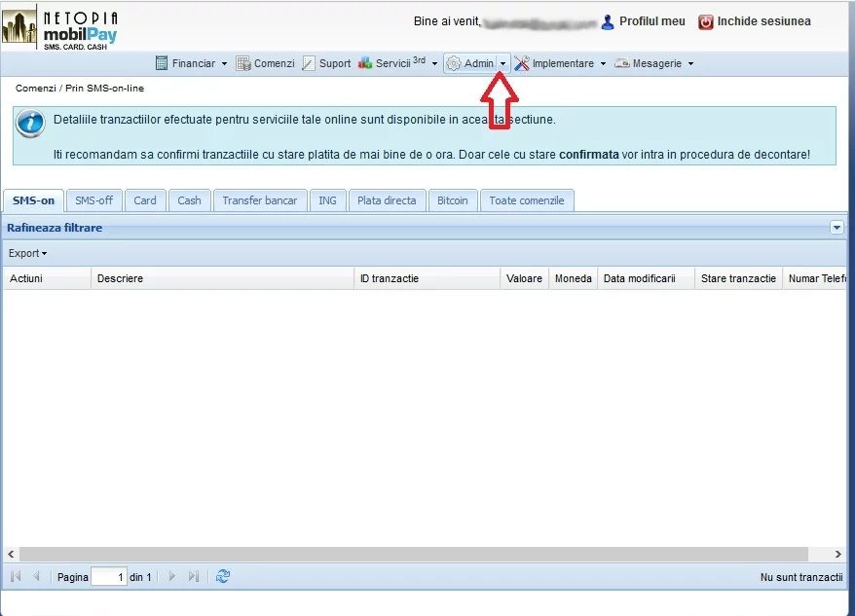Refresh the transactions table
The height and width of the screenshot is (616, 855).
(x=223, y=576)
